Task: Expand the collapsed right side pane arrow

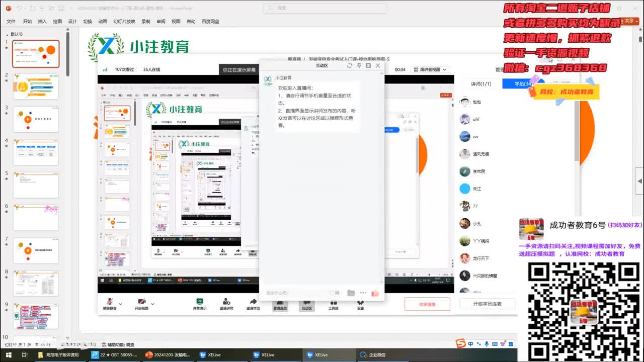Action: (x=639, y=181)
